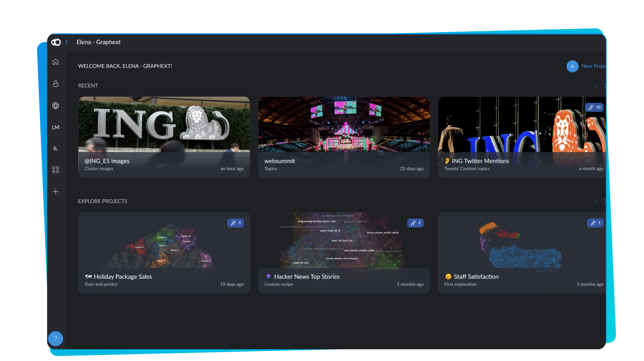Screen dimensions: 644x361
Task: Click the 'First exploration' subtitle
Action: [x=460, y=285]
